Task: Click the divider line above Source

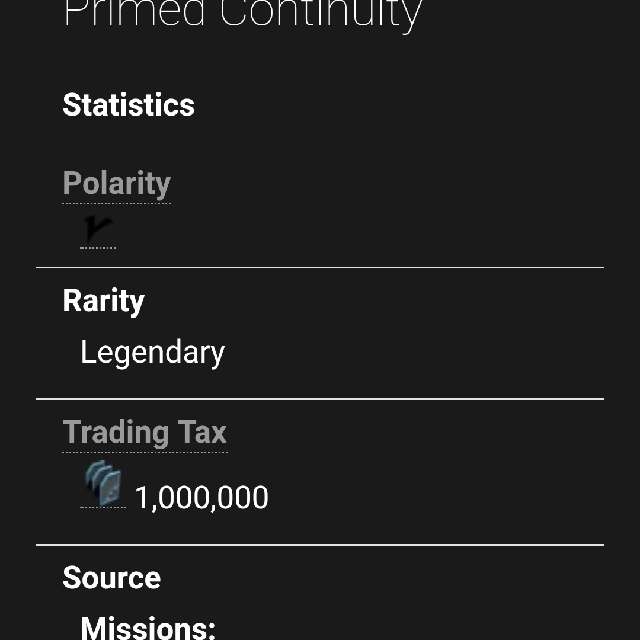Action: 320,545
